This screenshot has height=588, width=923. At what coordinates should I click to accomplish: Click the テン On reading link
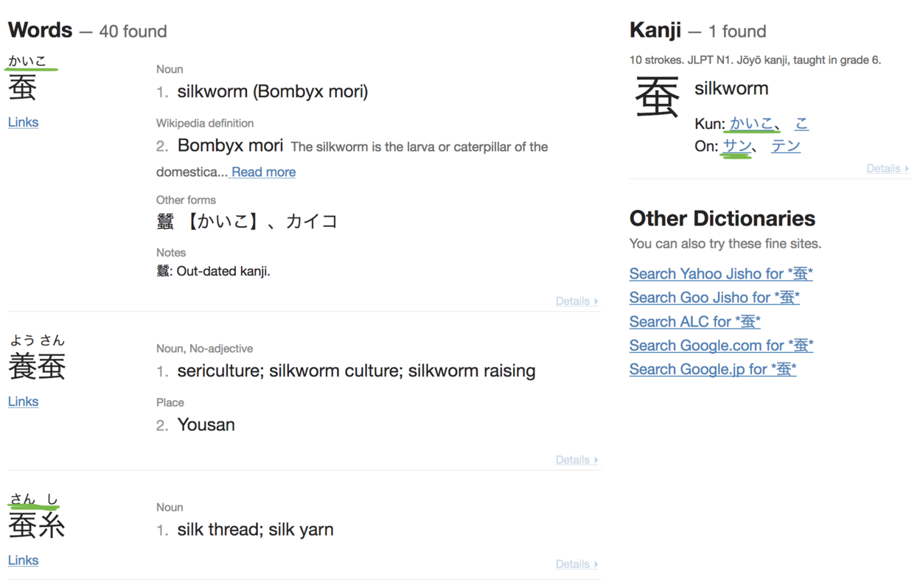click(x=786, y=146)
